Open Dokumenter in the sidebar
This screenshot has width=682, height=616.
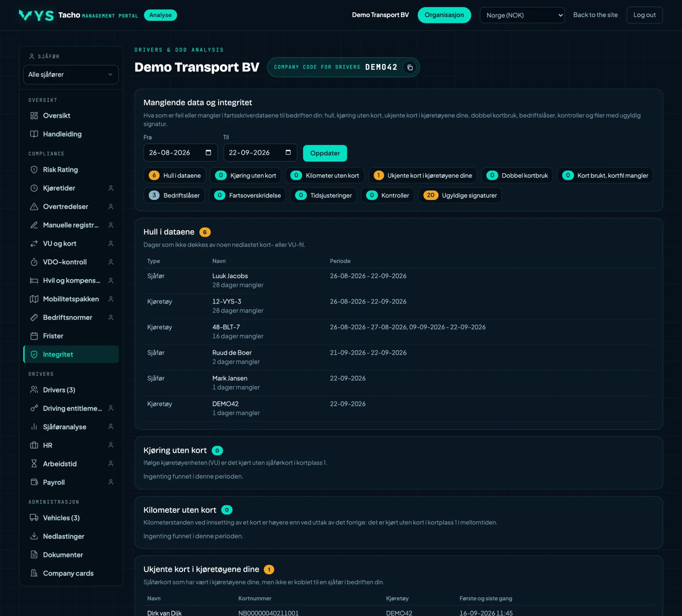[x=71, y=555]
